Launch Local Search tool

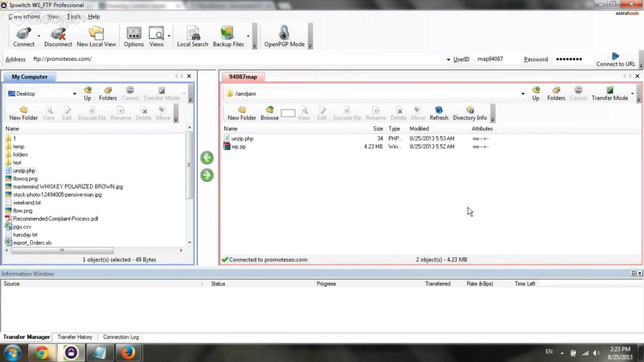point(193,37)
